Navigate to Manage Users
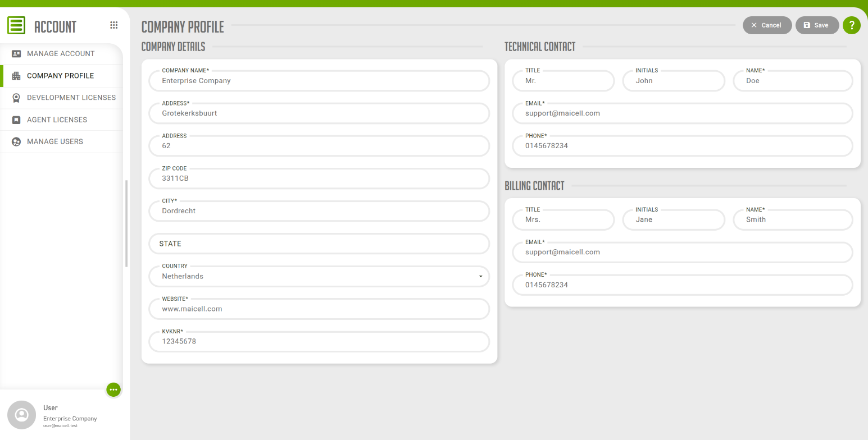This screenshot has height=440, width=868. coord(61,141)
